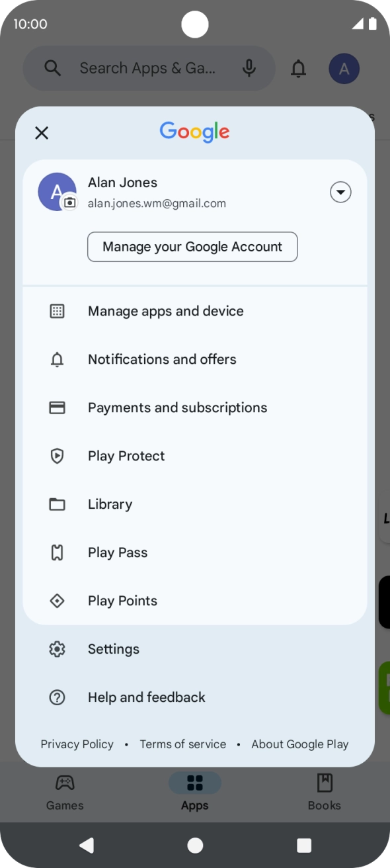Screen dimensions: 390x868
Task: Open the About Google Play link
Action: [300, 744]
